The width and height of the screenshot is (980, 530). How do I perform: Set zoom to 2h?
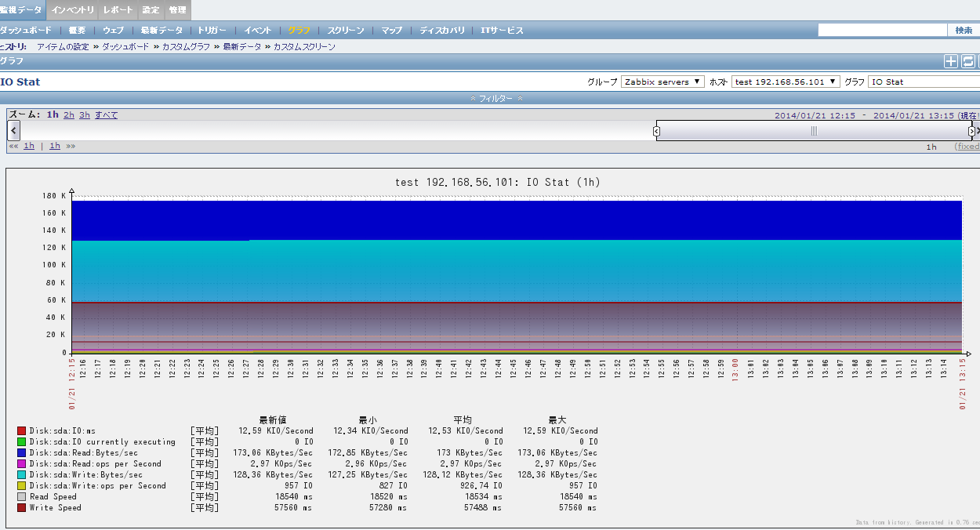(69, 114)
